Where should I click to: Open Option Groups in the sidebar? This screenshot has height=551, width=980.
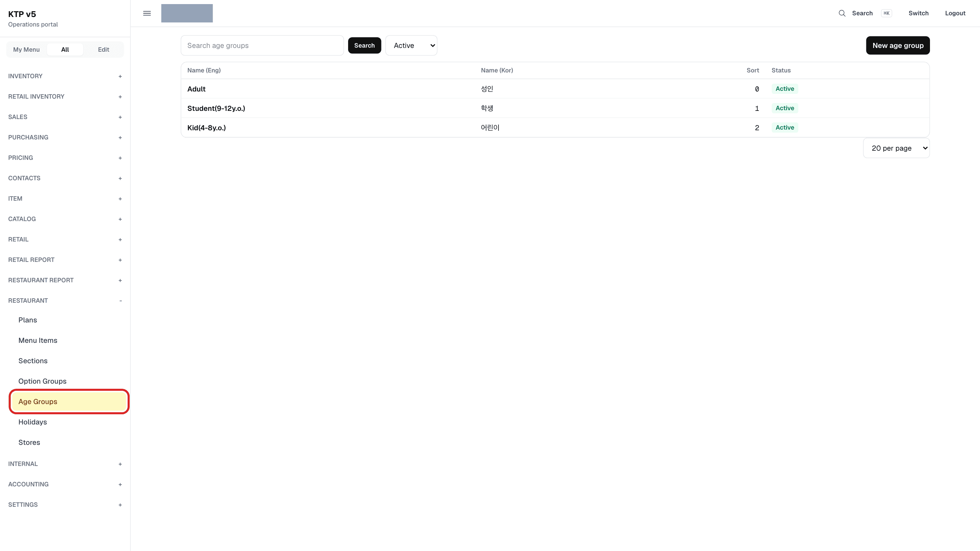point(69,381)
